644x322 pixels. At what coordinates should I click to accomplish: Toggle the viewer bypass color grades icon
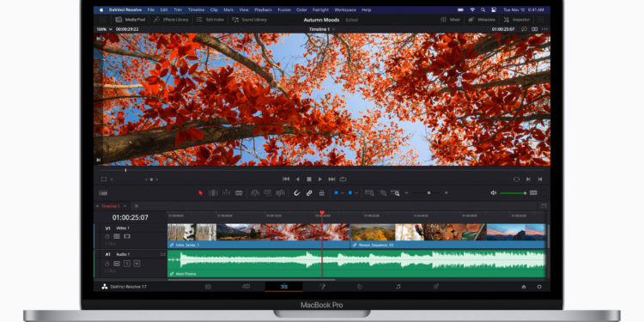point(524,29)
